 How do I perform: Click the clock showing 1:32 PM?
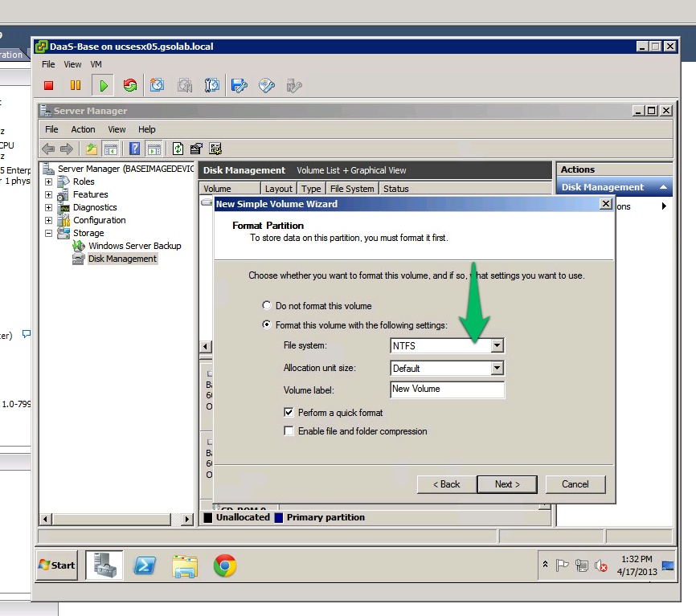(637, 559)
